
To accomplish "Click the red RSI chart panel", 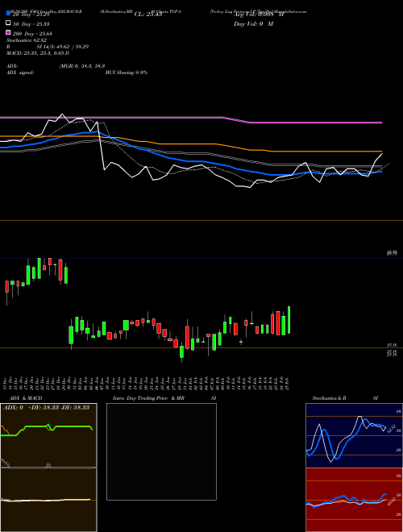I will tap(354, 500).
